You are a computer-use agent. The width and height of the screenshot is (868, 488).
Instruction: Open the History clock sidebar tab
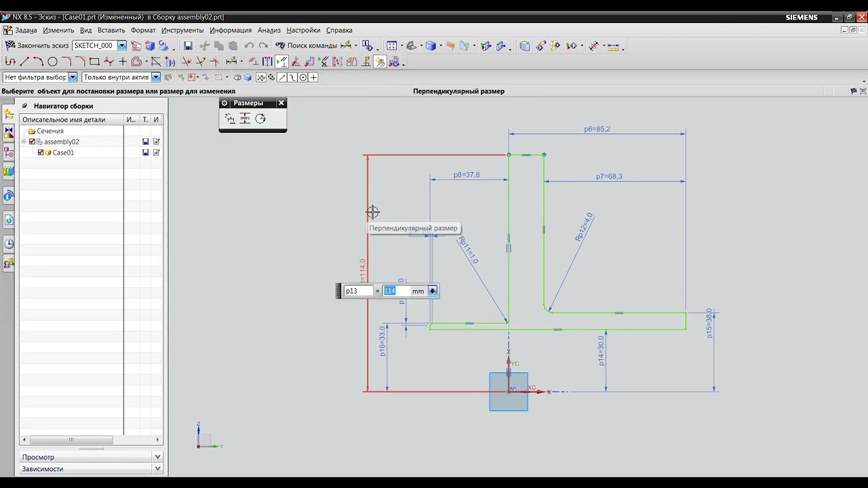9,244
